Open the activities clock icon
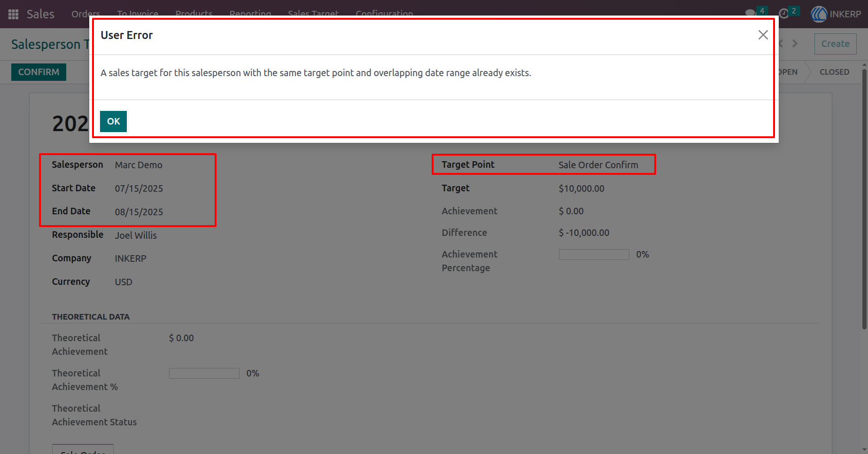 (x=783, y=13)
